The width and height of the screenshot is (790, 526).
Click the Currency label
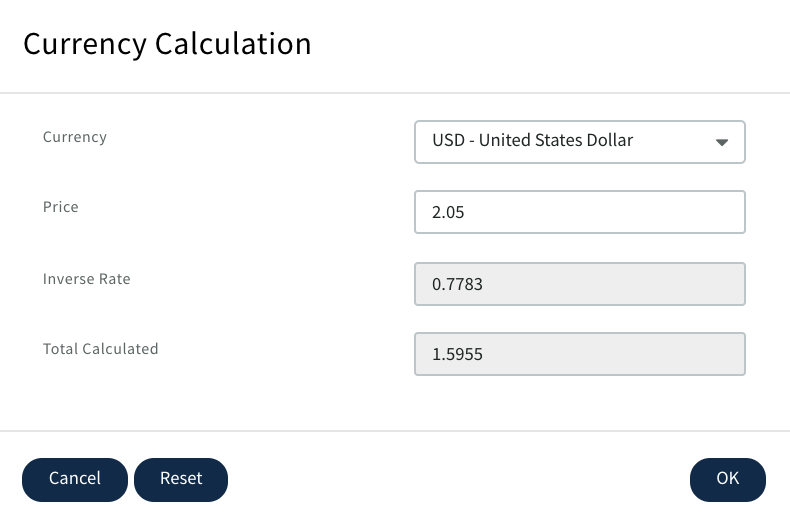74,137
